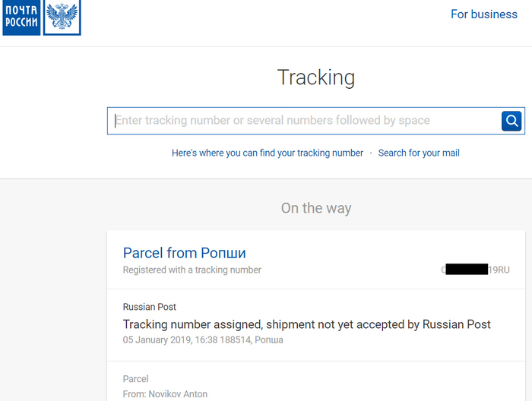Click the Pochta Rossii blue wordmark logo
The height and width of the screenshot is (401, 532).
21,17
